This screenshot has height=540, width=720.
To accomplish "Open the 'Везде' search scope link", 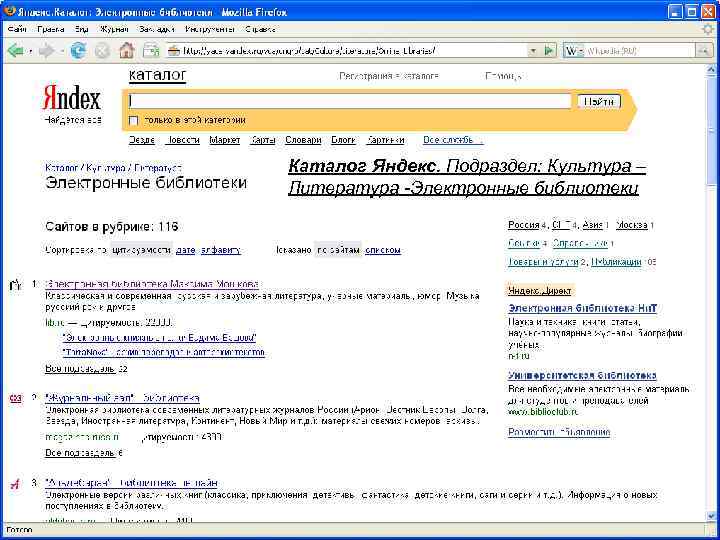I will point(141,140).
